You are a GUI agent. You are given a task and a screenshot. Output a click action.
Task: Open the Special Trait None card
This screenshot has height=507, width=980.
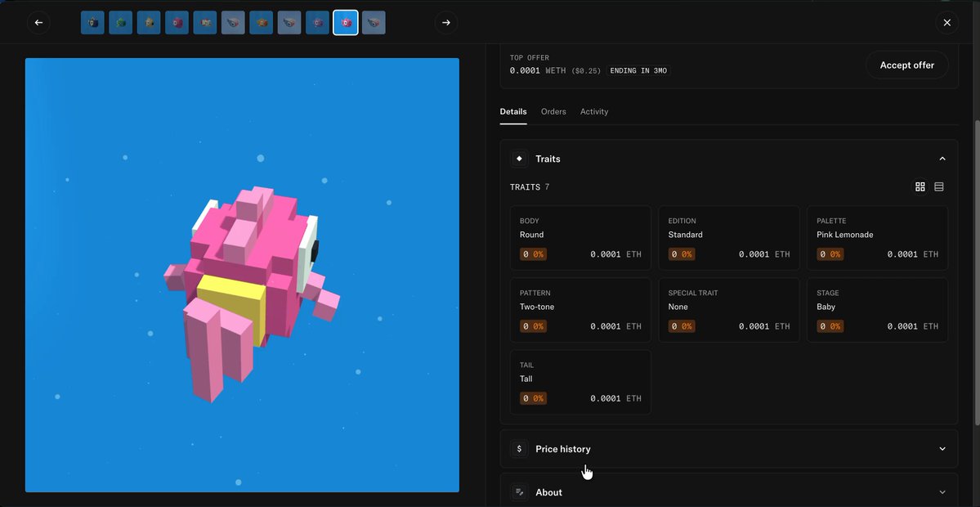(729, 310)
